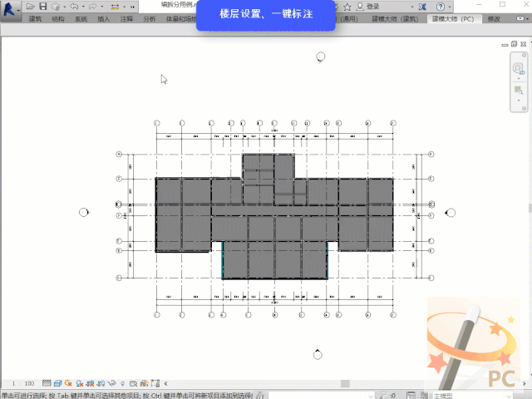The image size is (532, 399).
Task: Click the Undo arrow icon
Action: coord(74,7)
